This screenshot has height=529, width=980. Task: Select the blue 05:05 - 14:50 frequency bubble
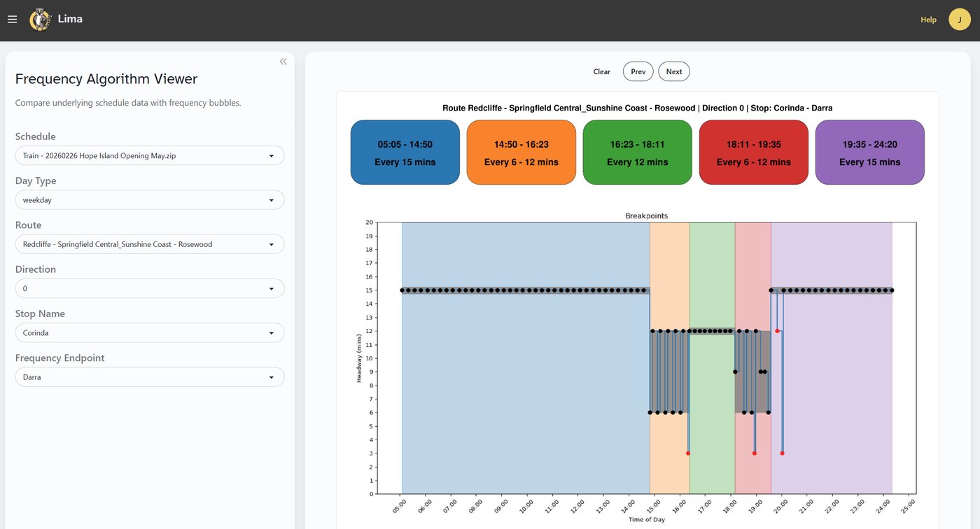[x=405, y=153]
